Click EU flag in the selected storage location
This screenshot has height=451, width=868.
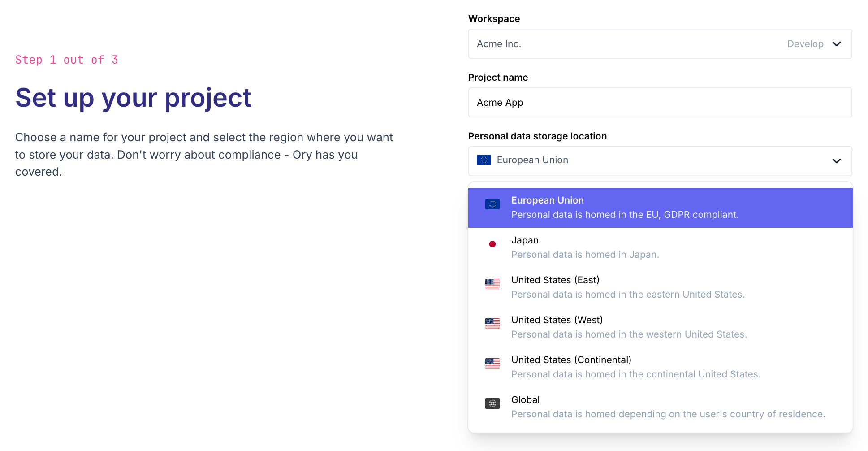click(484, 160)
